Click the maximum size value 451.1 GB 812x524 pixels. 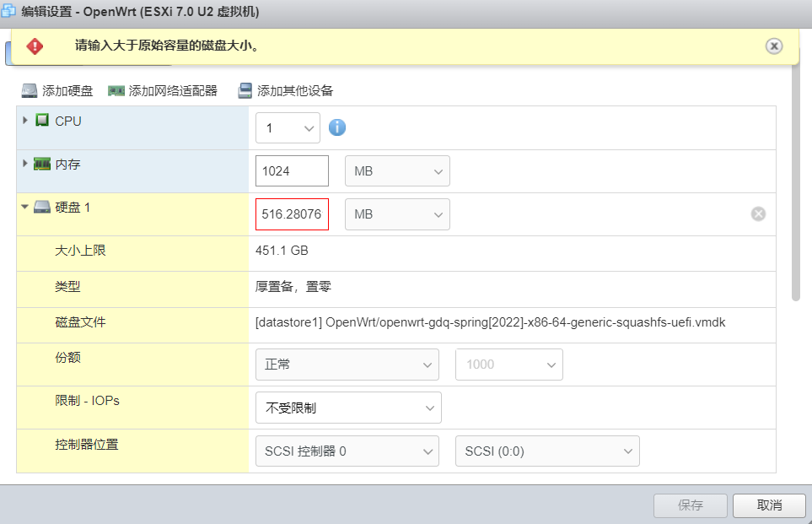[x=282, y=251]
